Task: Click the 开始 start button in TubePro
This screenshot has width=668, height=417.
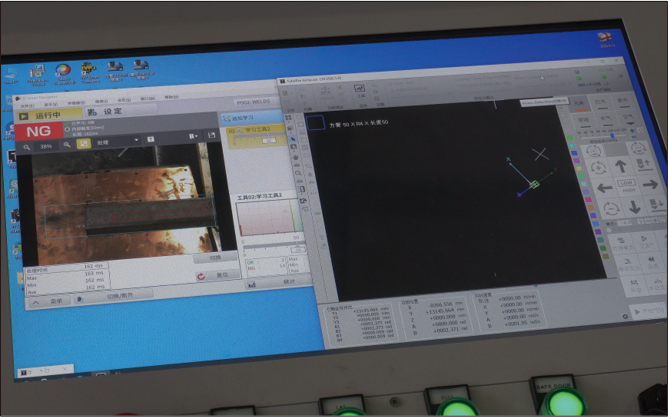Action: (648, 311)
